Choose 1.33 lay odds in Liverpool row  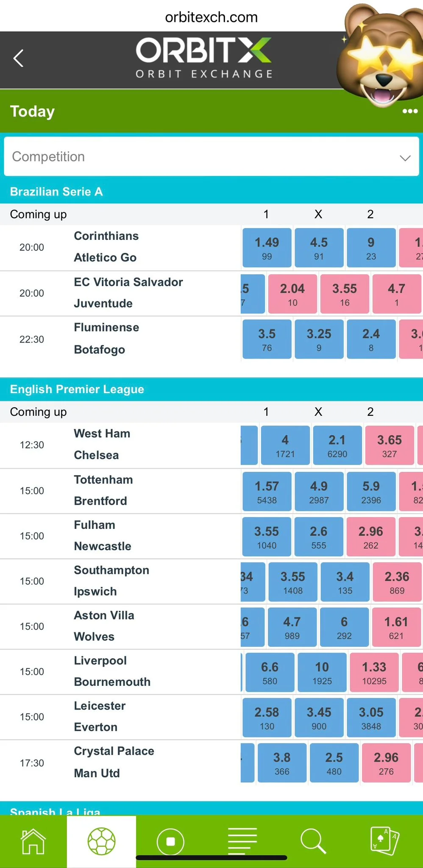(374, 673)
